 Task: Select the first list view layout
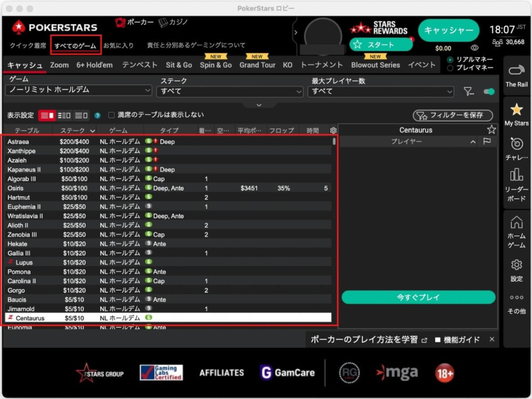coord(47,115)
